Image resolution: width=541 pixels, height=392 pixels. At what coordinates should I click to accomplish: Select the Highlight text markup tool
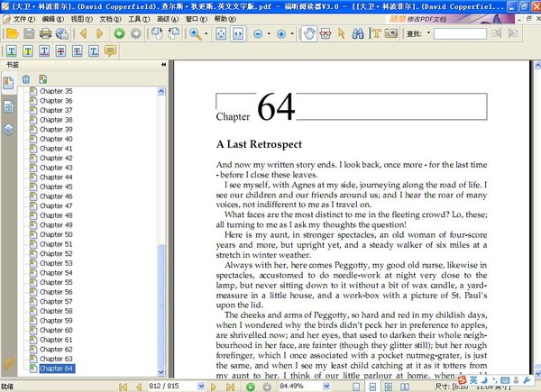pyautogui.click(x=28, y=51)
